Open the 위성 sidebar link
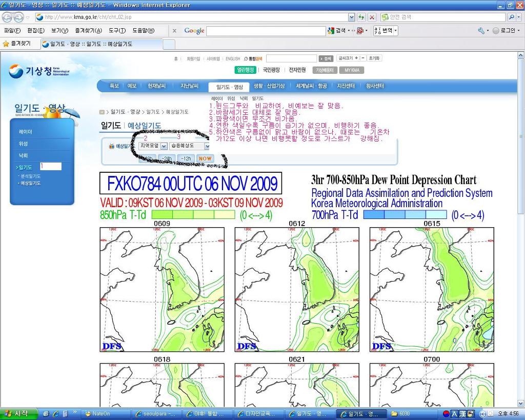Image resolution: width=525 pixels, height=420 pixels. pos(23,144)
